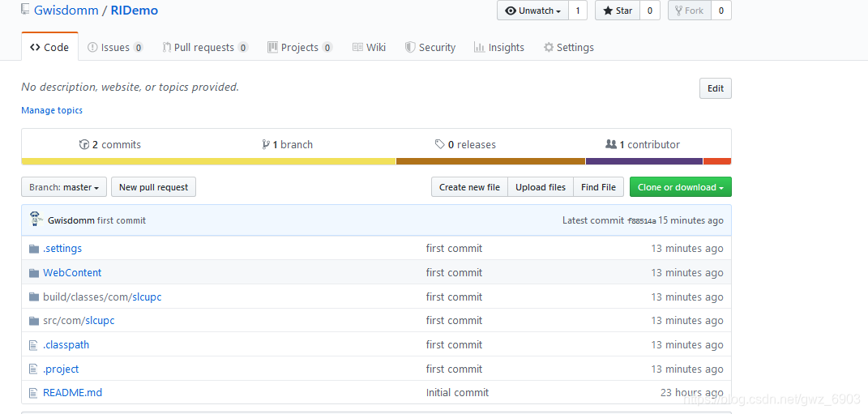Viewport: 868px width, 414px height.
Task: Star the RIDemo repository
Action: 618,11
